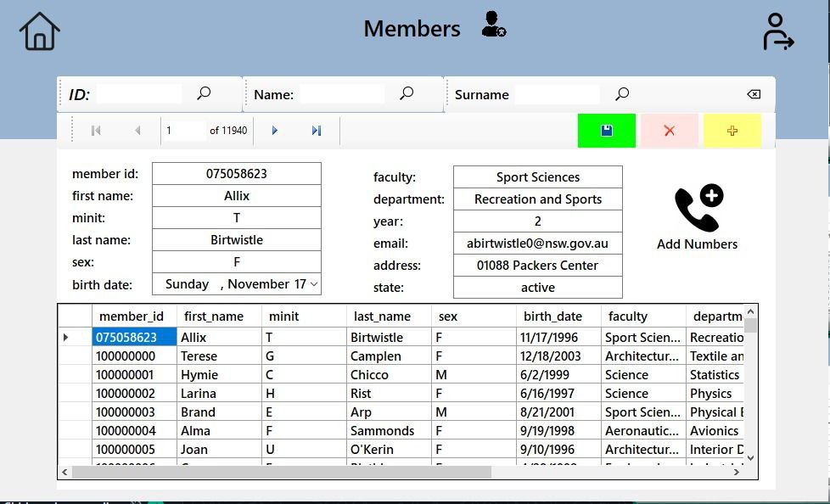Delete the record with red X
The width and height of the screenshot is (830, 504).
pyautogui.click(x=669, y=131)
